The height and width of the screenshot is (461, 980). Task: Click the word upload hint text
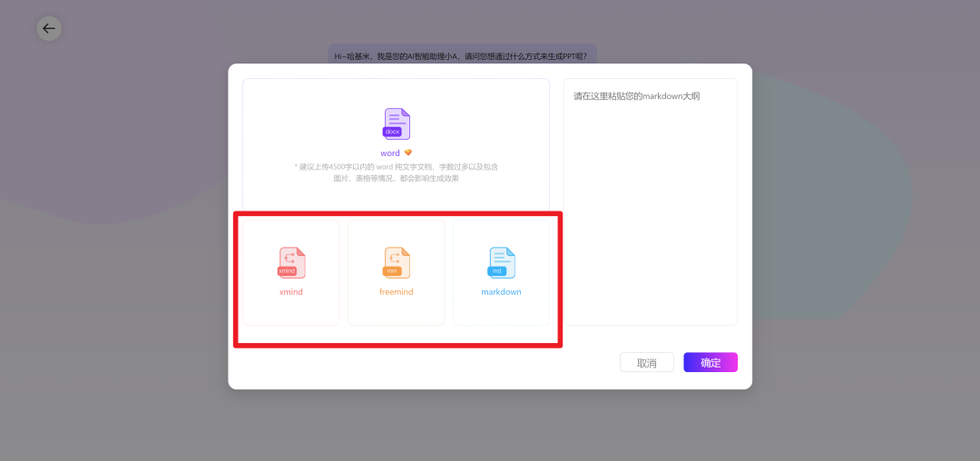(396, 172)
